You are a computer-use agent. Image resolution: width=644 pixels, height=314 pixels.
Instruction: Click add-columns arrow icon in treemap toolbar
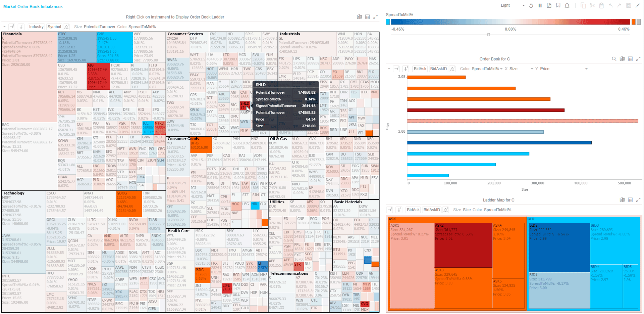(12, 27)
